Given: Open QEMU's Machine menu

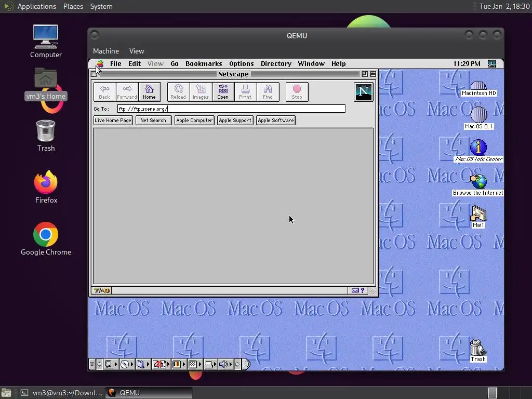Looking at the screenshot, I should coord(106,51).
